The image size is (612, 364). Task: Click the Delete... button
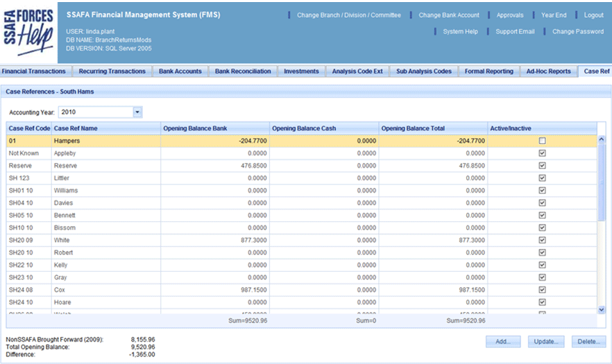click(588, 342)
